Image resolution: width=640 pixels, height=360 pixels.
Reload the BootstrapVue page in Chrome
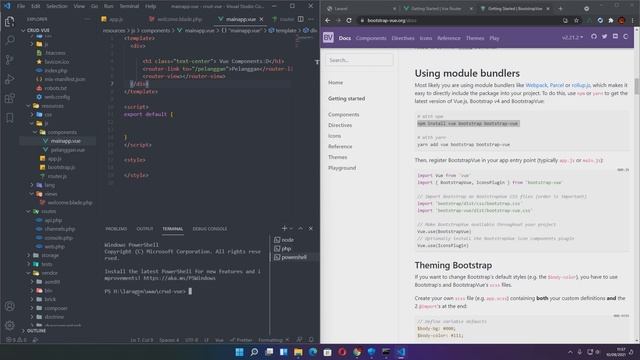[349, 20]
